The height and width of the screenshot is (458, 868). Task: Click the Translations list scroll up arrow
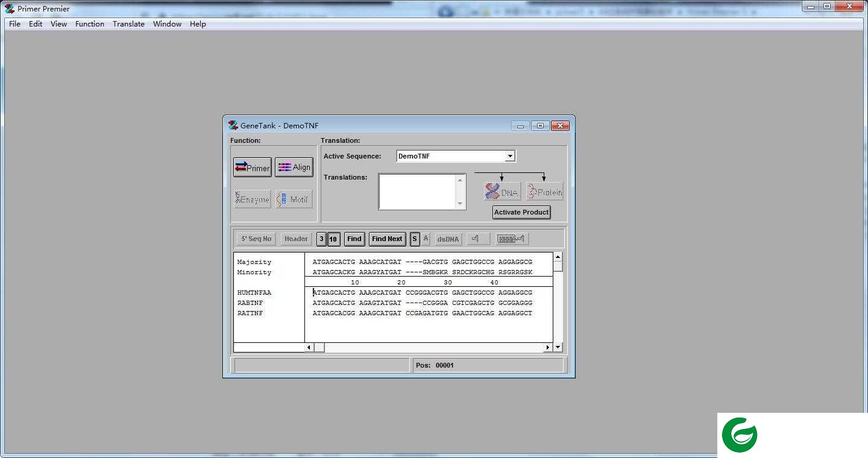click(x=461, y=180)
